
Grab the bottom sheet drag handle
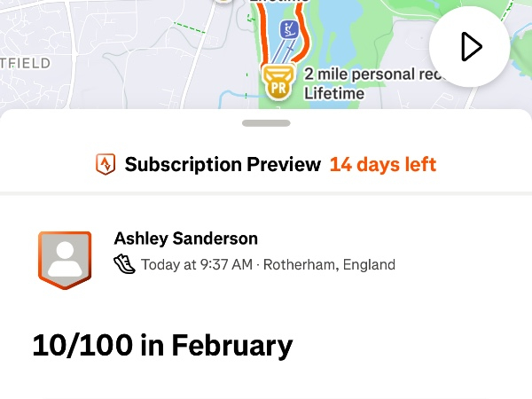[x=266, y=124]
